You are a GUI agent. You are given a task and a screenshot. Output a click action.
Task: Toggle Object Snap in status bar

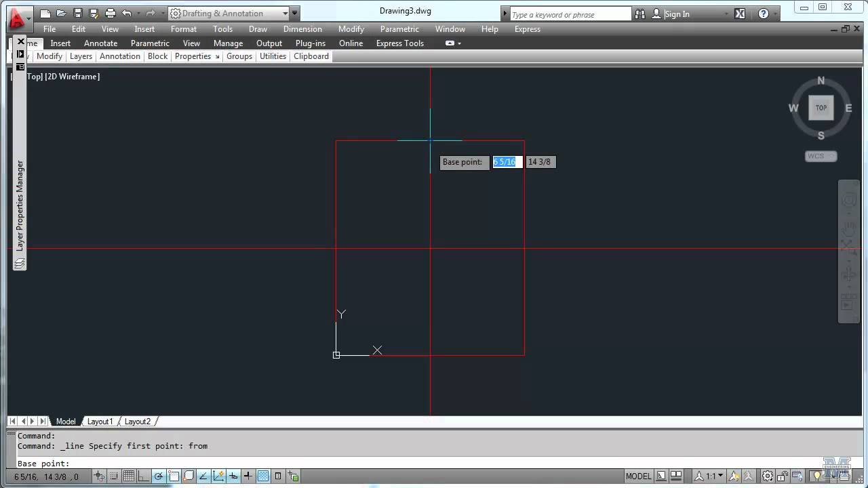(174, 476)
